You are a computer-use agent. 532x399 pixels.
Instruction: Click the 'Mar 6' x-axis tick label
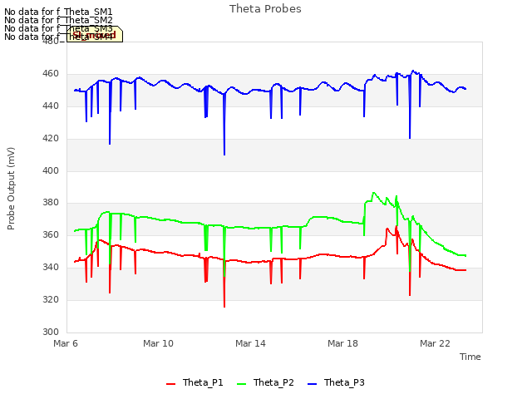[x=66, y=343]
